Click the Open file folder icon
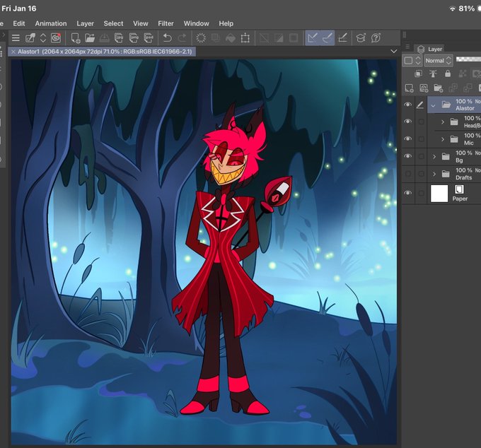This screenshot has height=448, width=481. coord(90,38)
